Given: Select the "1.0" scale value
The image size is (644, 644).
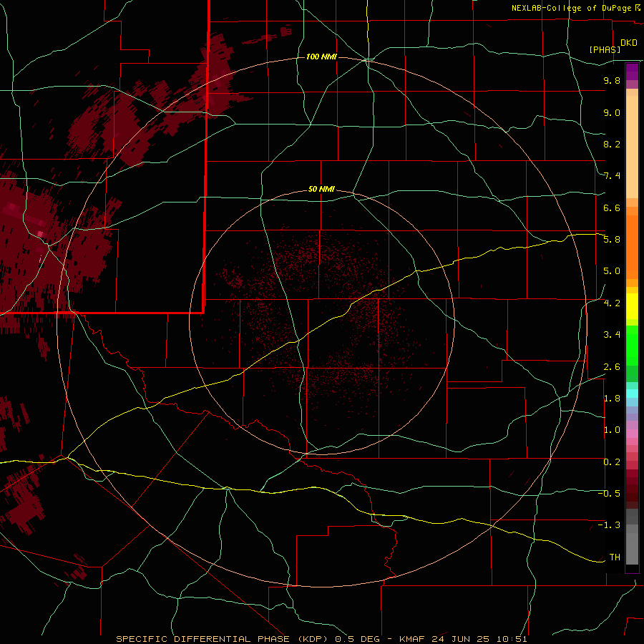Looking at the screenshot, I should tap(612, 430).
